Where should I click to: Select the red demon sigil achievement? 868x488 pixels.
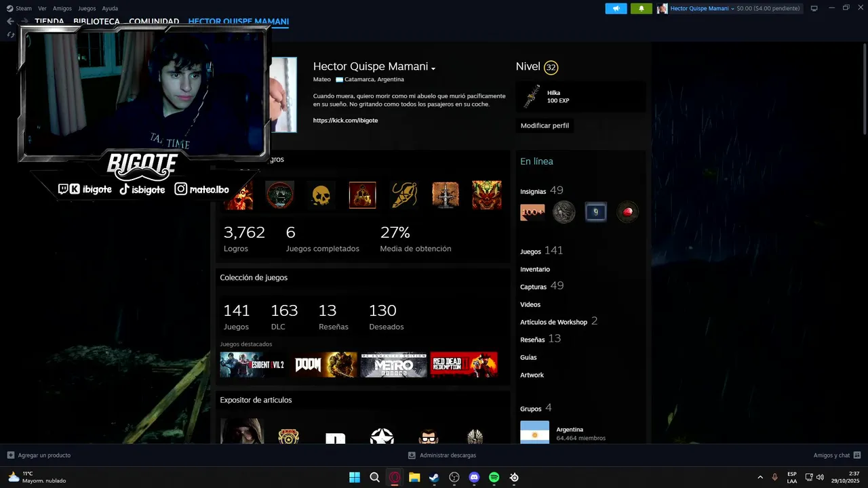click(x=362, y=195)
